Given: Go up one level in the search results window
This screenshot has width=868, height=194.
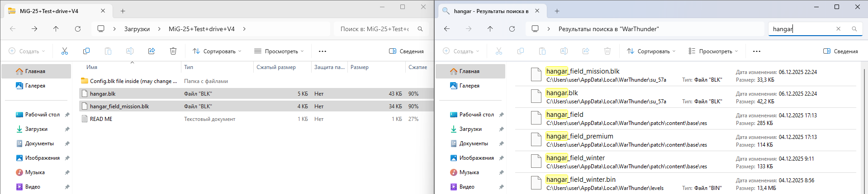Looking at the screenshot, I should (x=490, y=29).
